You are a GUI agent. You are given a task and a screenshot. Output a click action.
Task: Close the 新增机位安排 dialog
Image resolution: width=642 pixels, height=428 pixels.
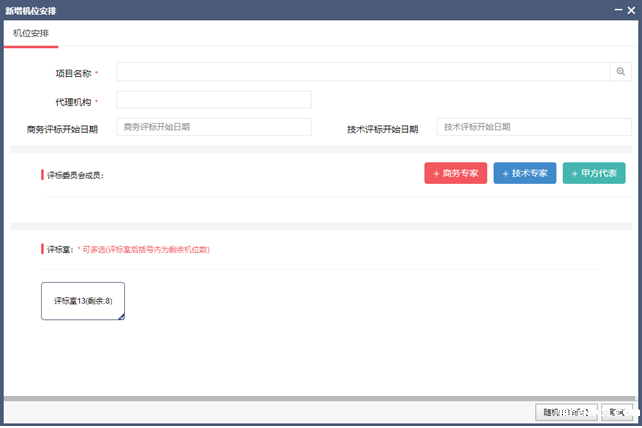coord(630,9)
